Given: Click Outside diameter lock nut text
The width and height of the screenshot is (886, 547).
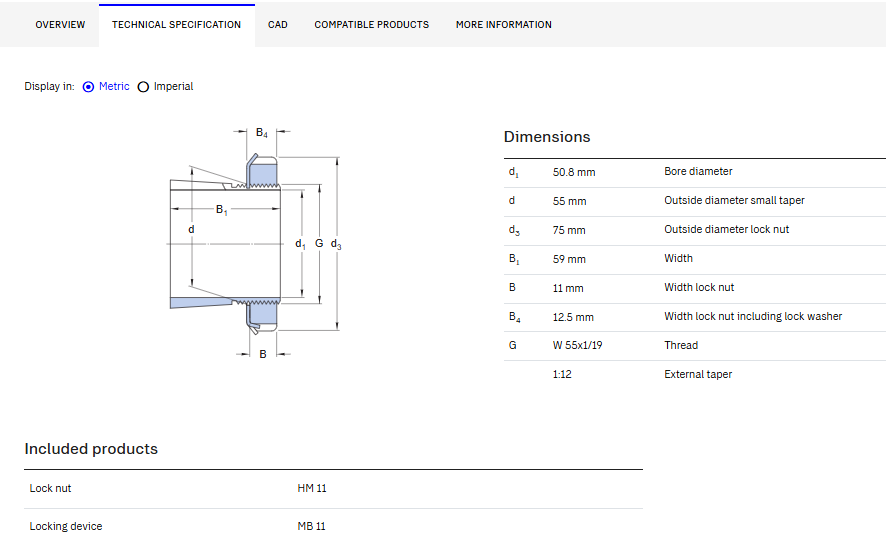Looking at the screenshot, I should [726, 229].
